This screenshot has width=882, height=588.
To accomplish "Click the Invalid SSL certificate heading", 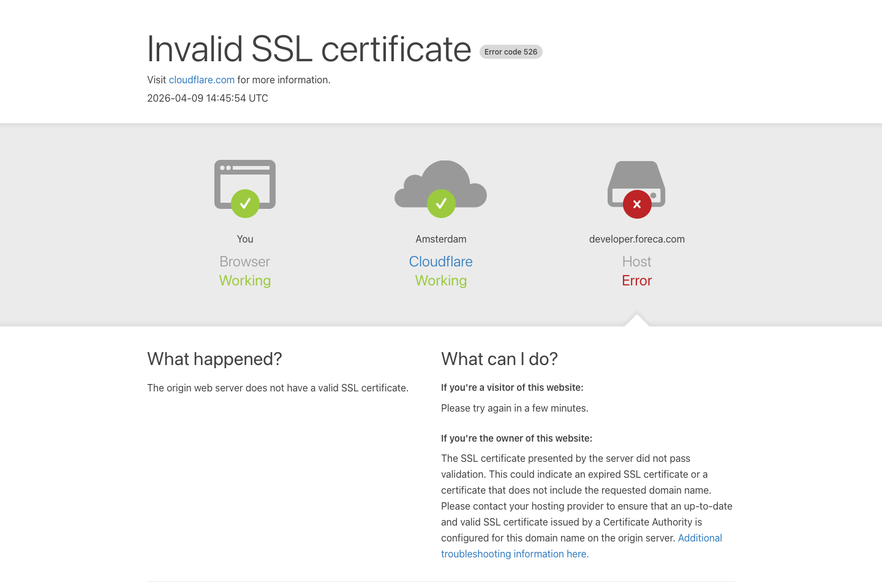I will 309,49.
